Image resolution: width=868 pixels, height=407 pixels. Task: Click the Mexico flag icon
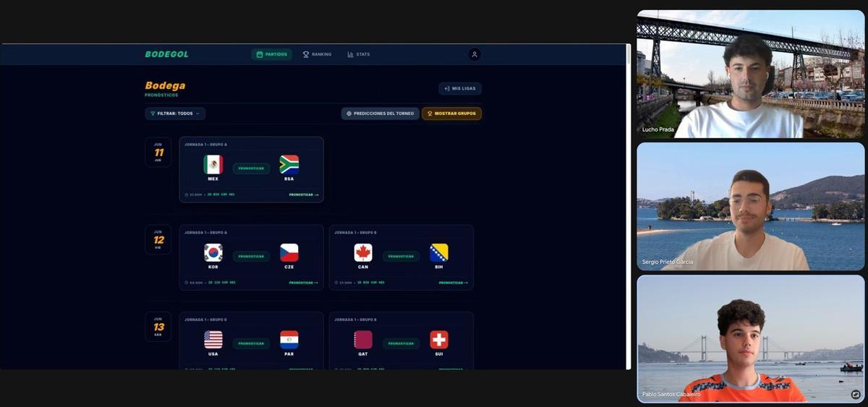pyautogui.click(x=213, y=165)
